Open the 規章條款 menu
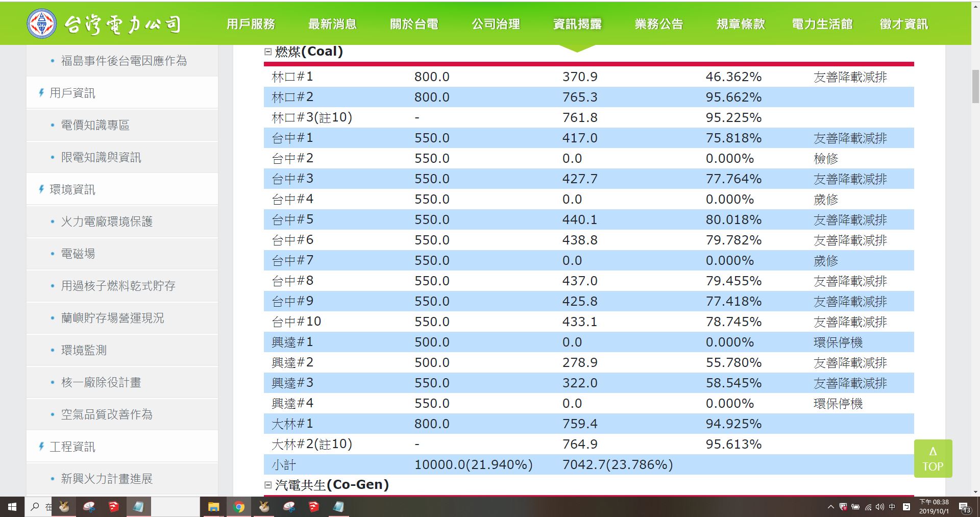This screenshot has width=980, height=517. [741, 24]
